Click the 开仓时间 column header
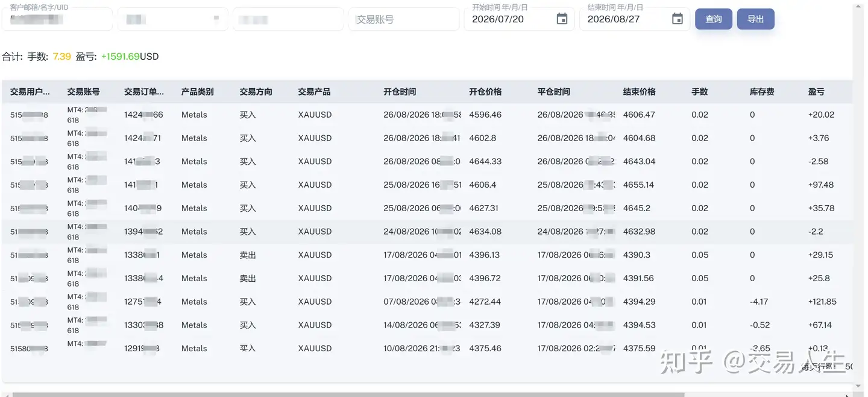The height and width of the screenshot is (397, 868). [x=400, y=92]
